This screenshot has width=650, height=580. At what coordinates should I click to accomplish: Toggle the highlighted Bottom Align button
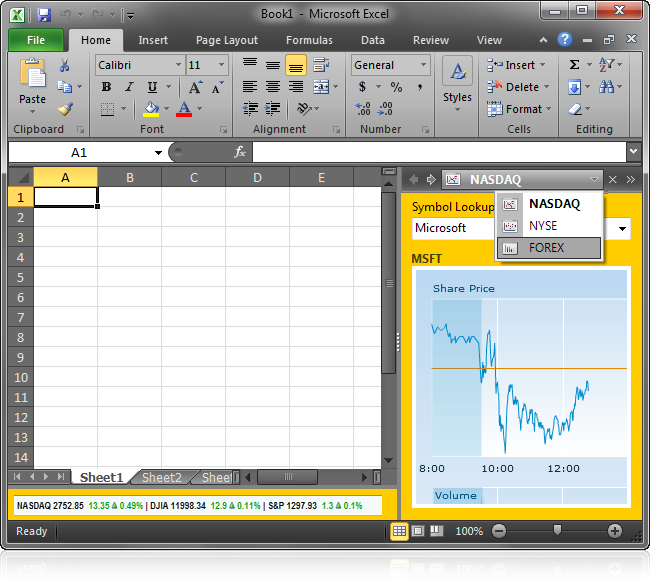[x=296, y=65]
